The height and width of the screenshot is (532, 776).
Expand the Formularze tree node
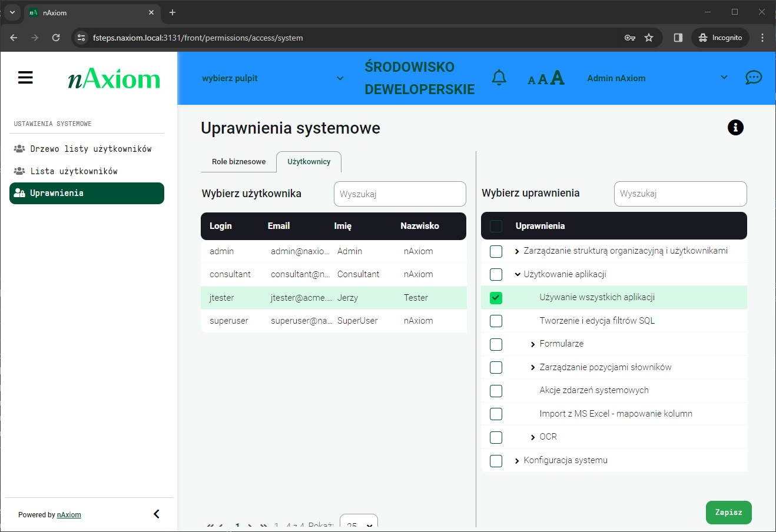pyautogui.click(x=533, y=344)
